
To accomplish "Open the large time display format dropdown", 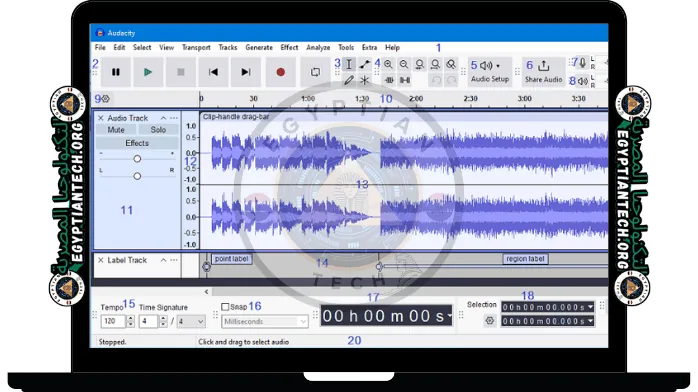I will [450, 316].
